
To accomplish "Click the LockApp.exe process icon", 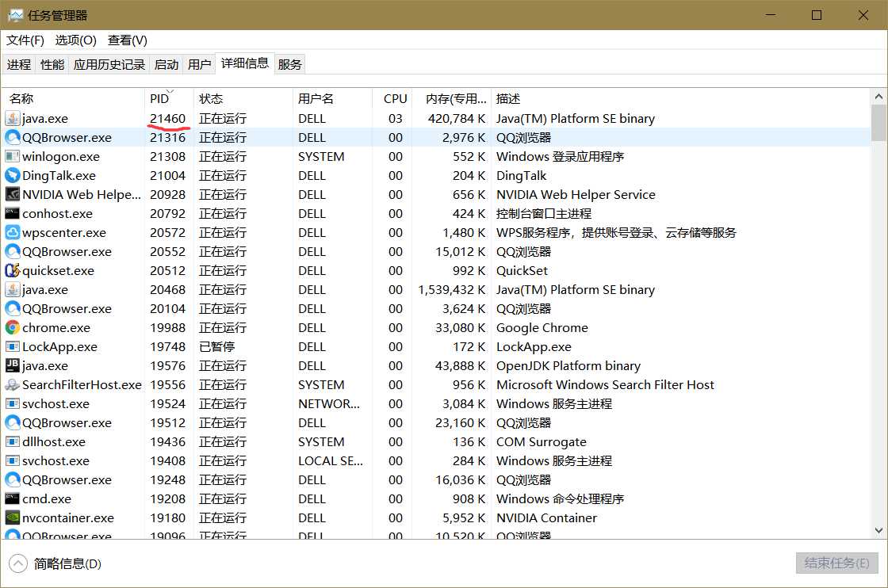I will pos(13,346).
